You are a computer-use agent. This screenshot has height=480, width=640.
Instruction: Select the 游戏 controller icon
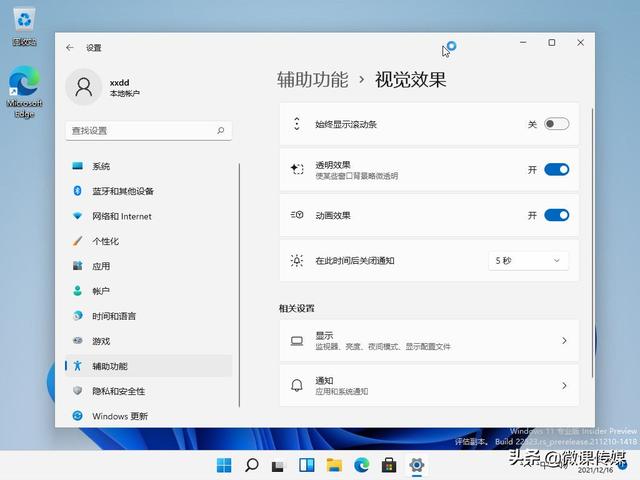[x=78, y=340]
